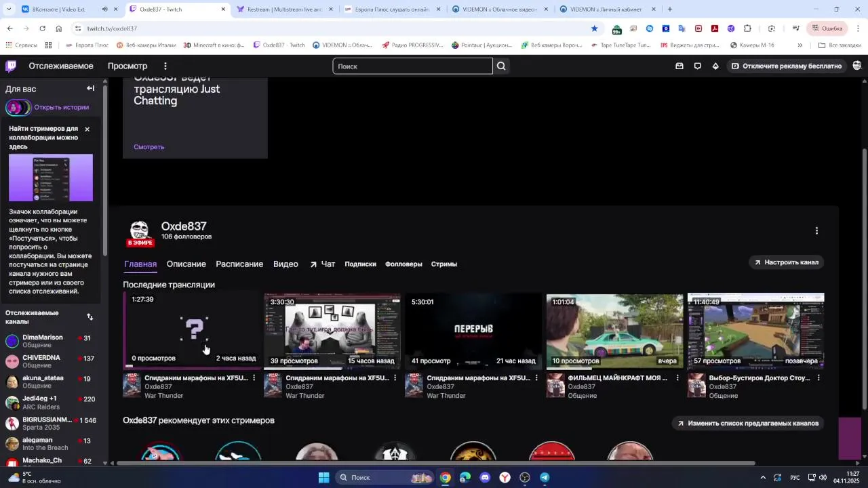The height and width of the screenshot is (488, 868).
Task: Reload the page in the browser
Action: coord(42,28)
